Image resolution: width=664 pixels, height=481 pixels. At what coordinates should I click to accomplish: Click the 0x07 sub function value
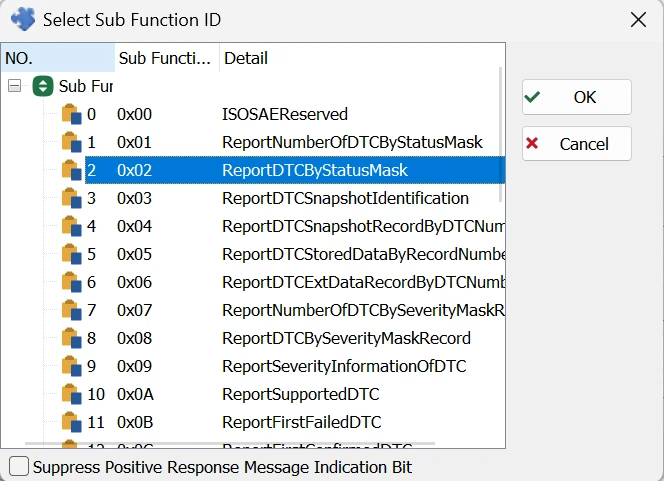(134, 310)
